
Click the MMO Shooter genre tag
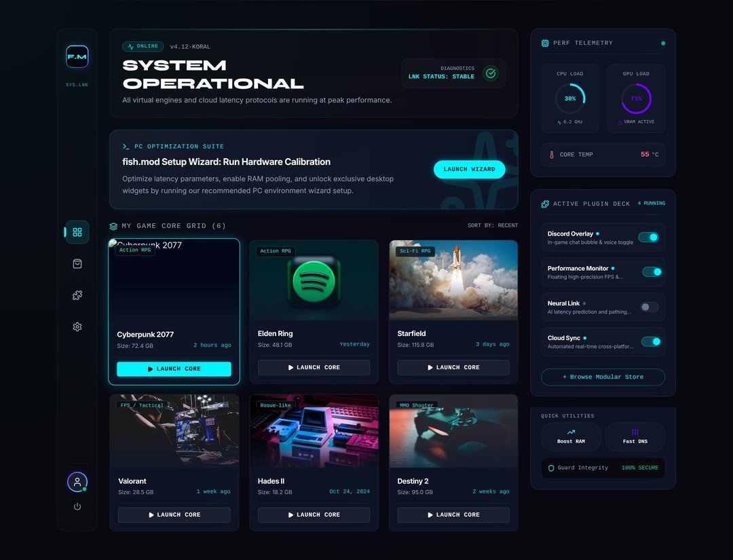(417, 405)
